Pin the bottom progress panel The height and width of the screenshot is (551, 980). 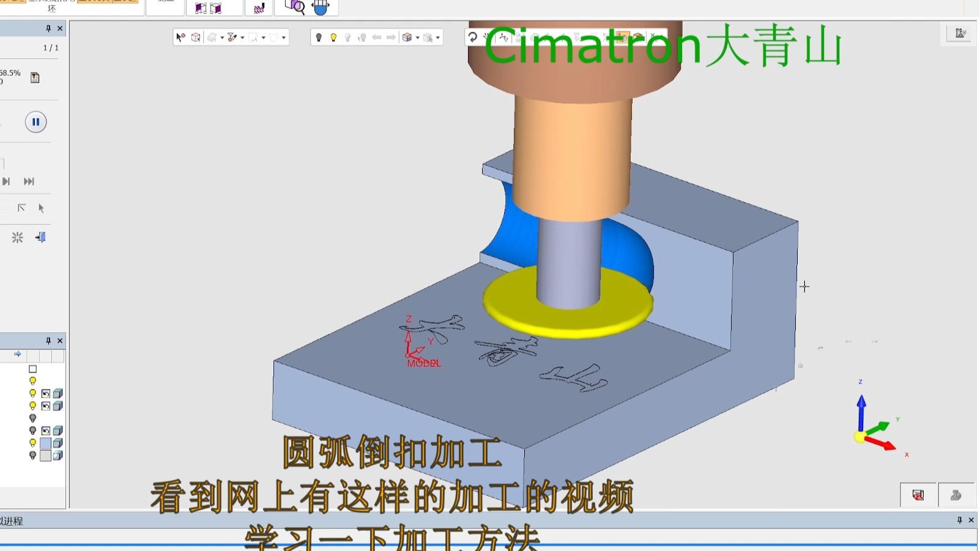pyautogui.click(x=959, y=520)
